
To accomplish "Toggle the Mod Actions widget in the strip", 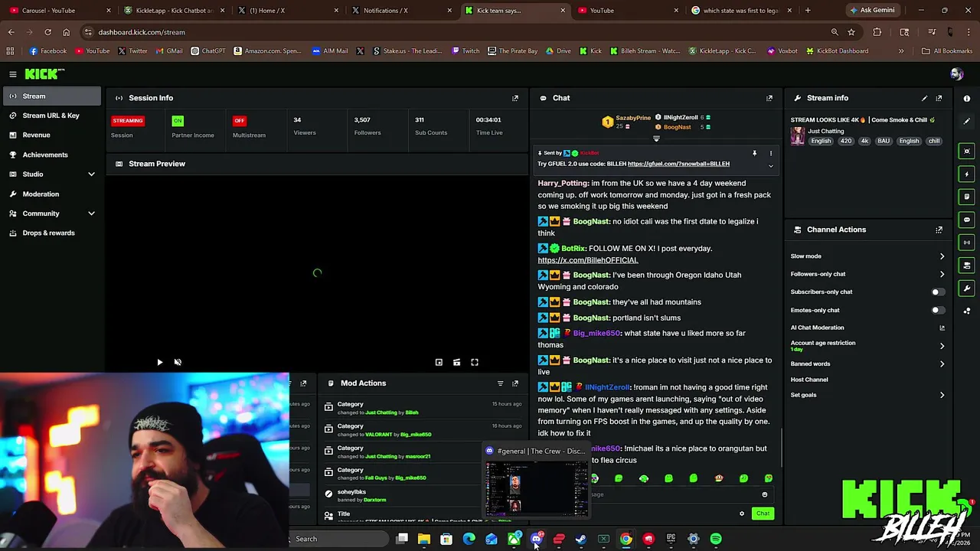I will pyautogui.click(x=967, y=197).
